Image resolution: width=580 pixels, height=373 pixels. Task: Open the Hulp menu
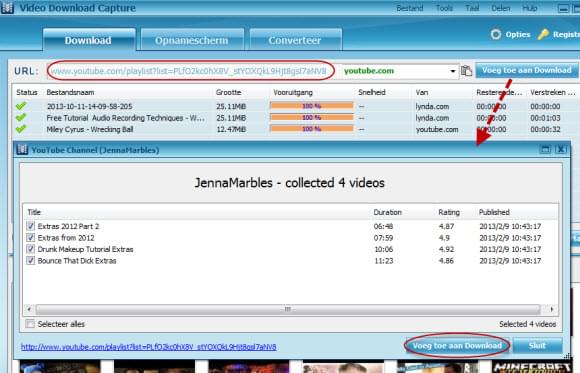530,8
